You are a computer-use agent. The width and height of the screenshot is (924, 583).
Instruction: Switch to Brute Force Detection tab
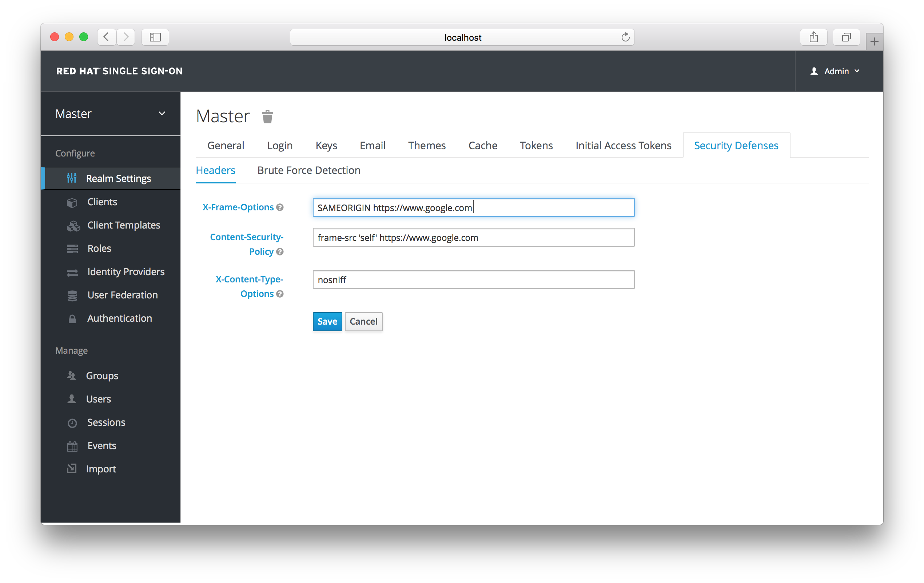pos(309,170)
